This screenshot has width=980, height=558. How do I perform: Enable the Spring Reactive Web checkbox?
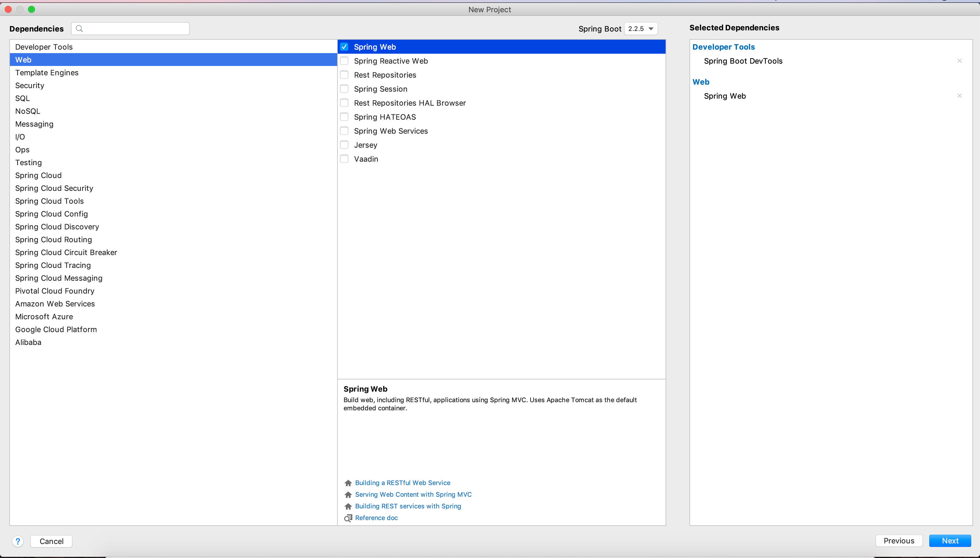[344, 61]
